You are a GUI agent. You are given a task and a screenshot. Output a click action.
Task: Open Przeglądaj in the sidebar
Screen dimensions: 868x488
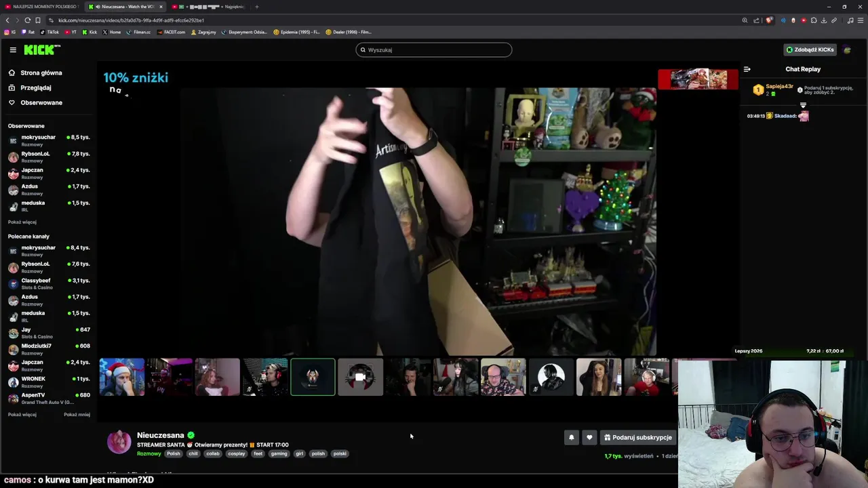point(36,87)
